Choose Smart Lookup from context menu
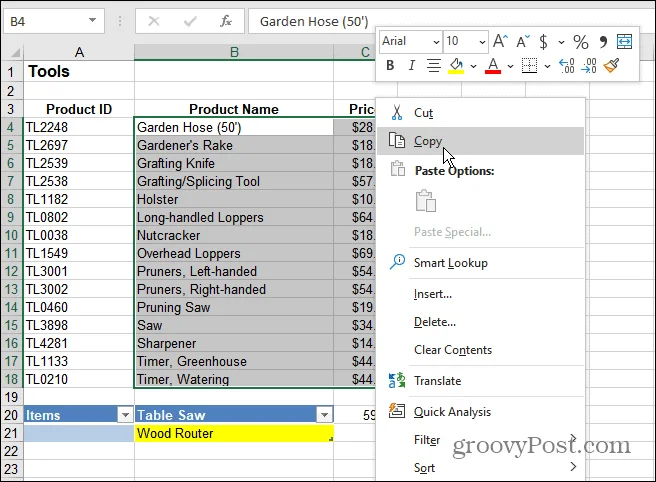Viewport: 656px width, 482px height. tap(480, 263)
